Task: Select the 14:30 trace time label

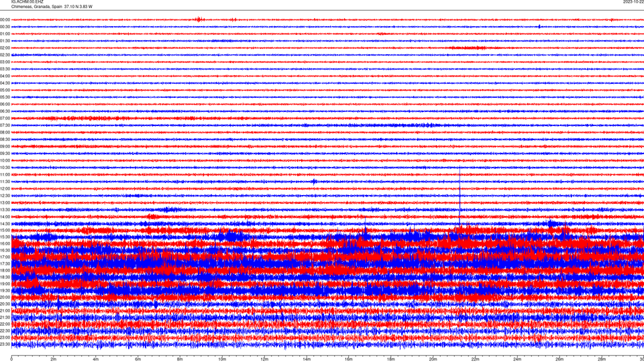Action: click(x=5, y=224)
